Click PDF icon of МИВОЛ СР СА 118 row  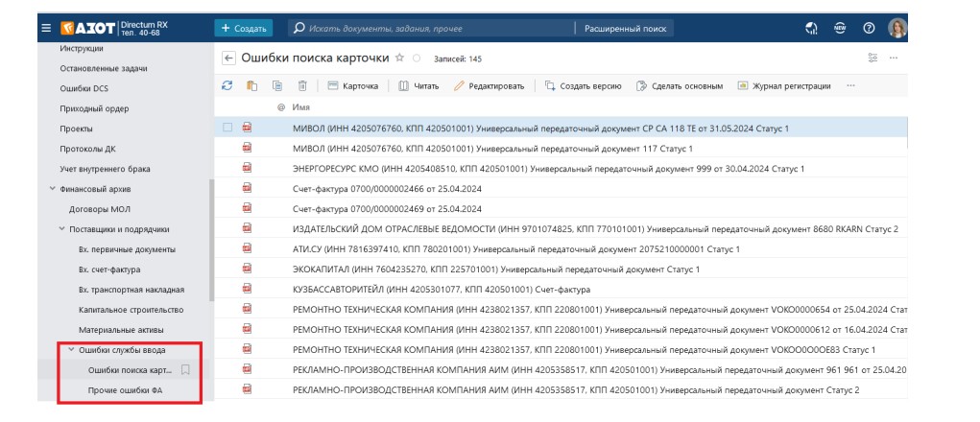[x=248, y=128]
